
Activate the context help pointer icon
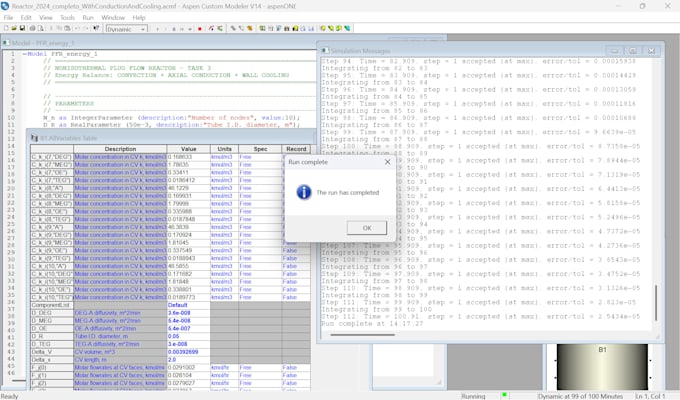(96, 28)
